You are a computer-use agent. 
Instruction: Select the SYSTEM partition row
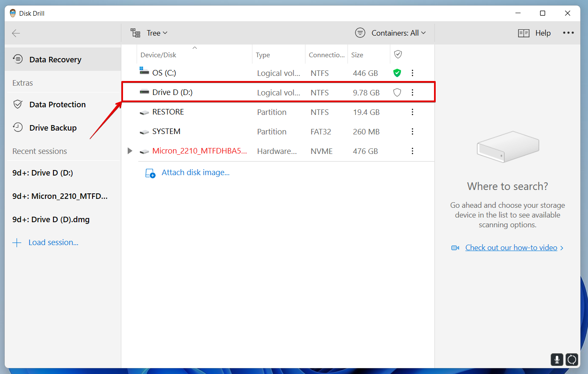tap(278, 131)
